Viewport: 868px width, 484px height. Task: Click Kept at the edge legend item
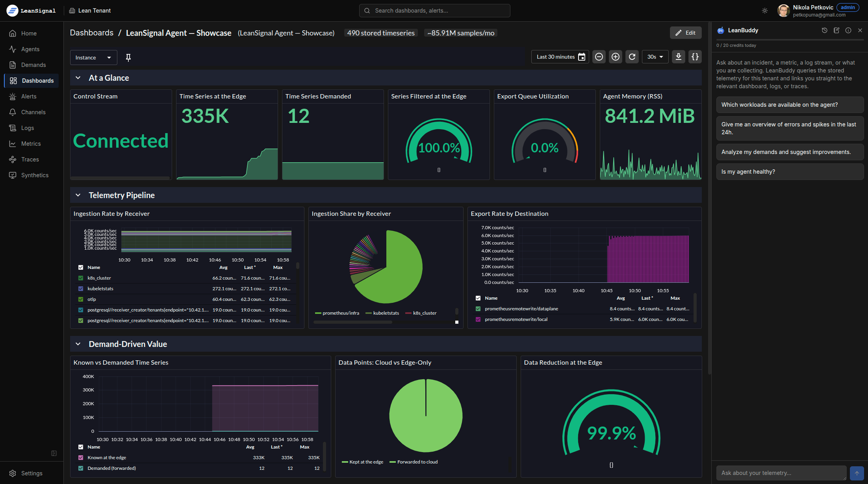click(x=362, y=462)
